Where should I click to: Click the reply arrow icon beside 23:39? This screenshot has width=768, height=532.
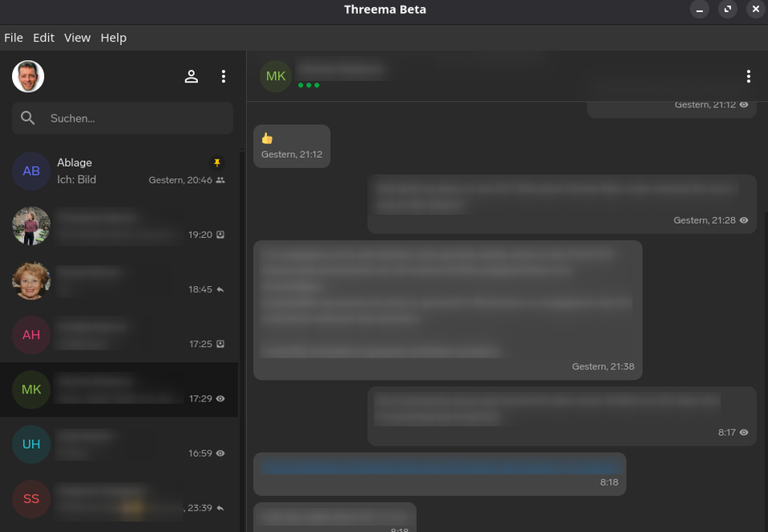220,508
